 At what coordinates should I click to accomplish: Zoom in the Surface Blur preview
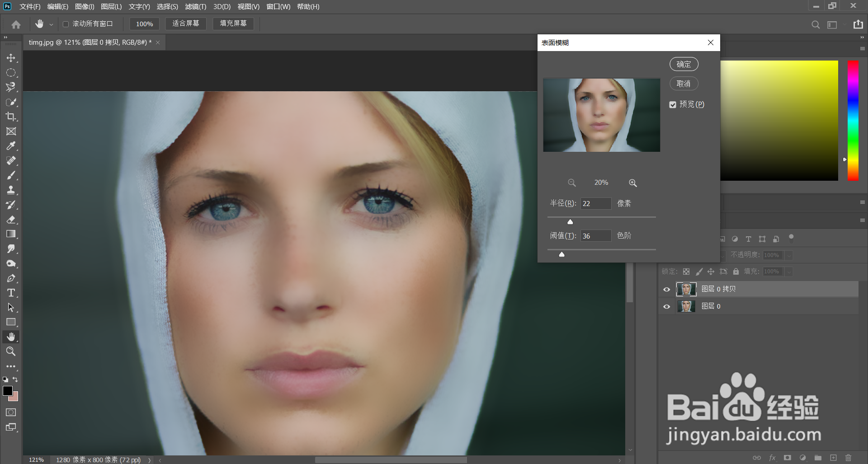coord(633,183)
